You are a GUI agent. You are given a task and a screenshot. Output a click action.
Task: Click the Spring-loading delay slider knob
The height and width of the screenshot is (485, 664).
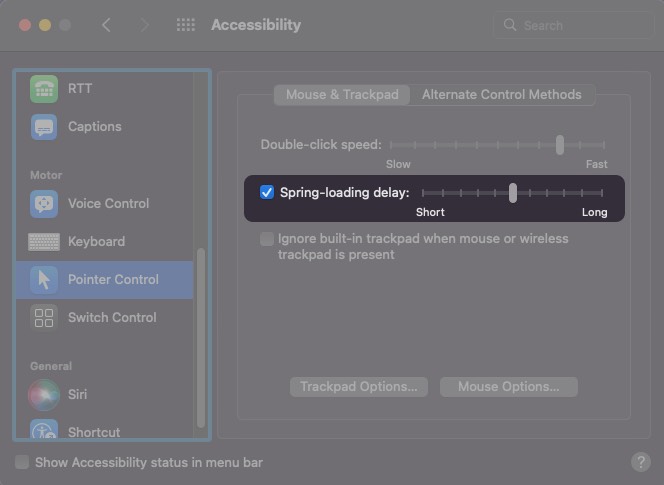click(x=513, y=193)
